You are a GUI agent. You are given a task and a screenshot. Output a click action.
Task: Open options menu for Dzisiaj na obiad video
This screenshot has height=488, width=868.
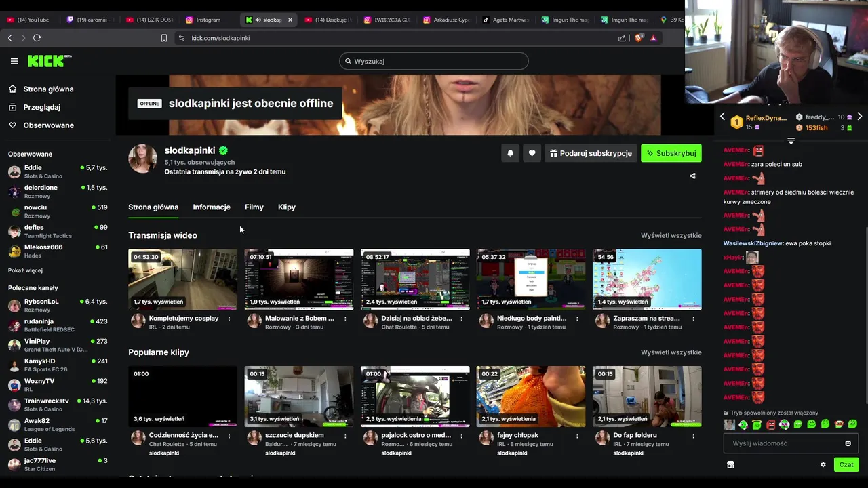coord(461,319)
